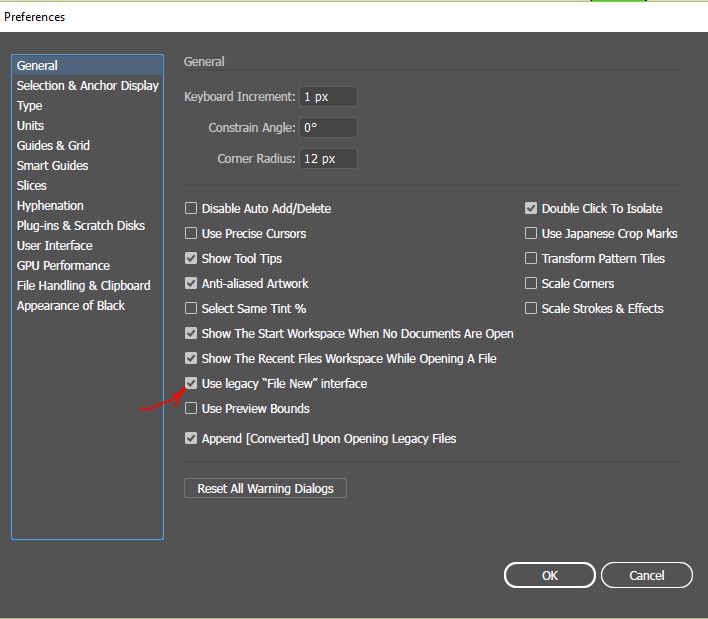708x619 pixels.
Task: Toggle Double Click To Isolate
Action: click(x=531, y=209)
